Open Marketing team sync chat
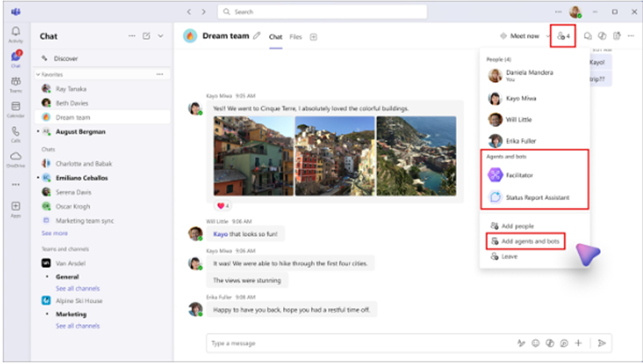The image size is (643, 364). [x=102, y=221]
